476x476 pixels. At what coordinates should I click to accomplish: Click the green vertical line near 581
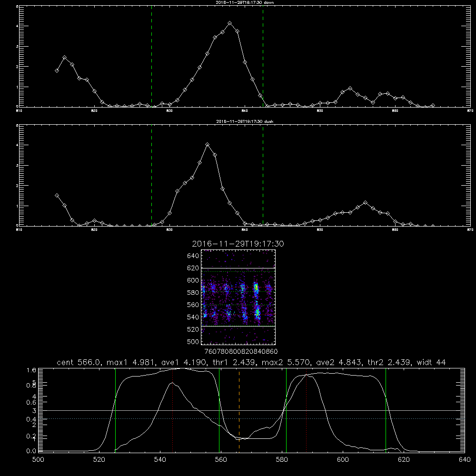(x=286, y=410)
